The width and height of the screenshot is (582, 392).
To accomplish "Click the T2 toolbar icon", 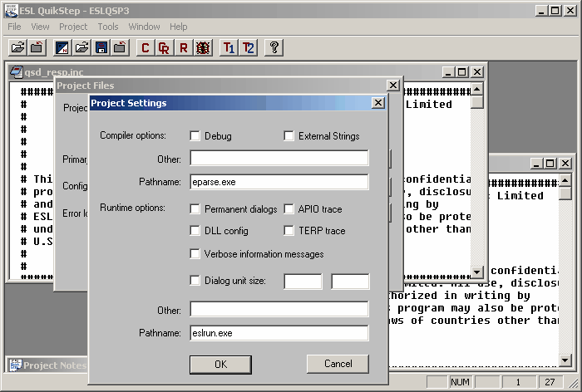I will tap(248, 47).
